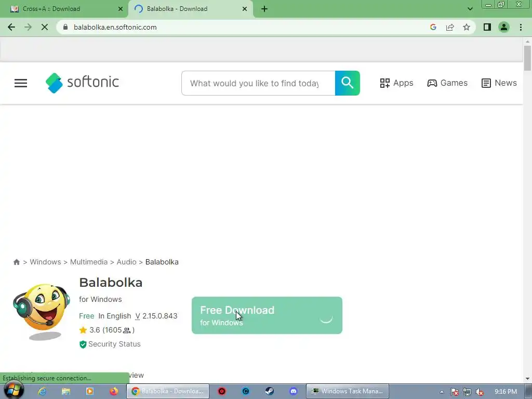The width and height of the screenshot is (532, 399).
Task: Focus the Softonic search field
Action: [x=258, y=83]
